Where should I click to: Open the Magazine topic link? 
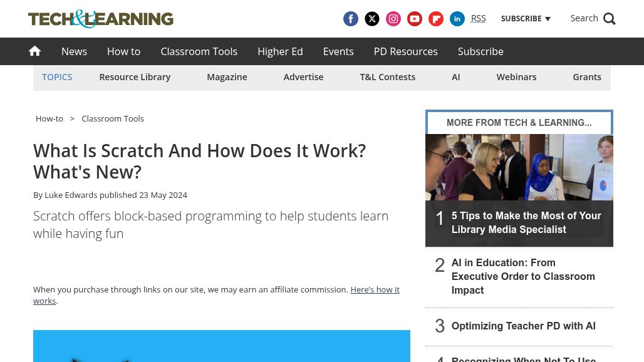(x=227, y=77)
